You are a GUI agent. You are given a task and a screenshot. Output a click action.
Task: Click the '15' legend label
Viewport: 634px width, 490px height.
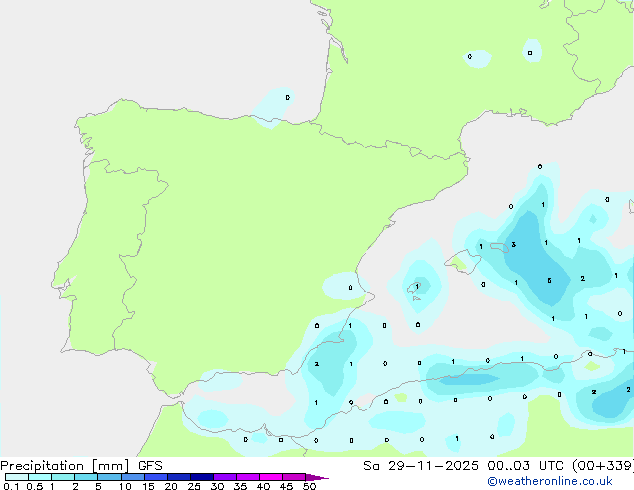[x=148, y=486]
